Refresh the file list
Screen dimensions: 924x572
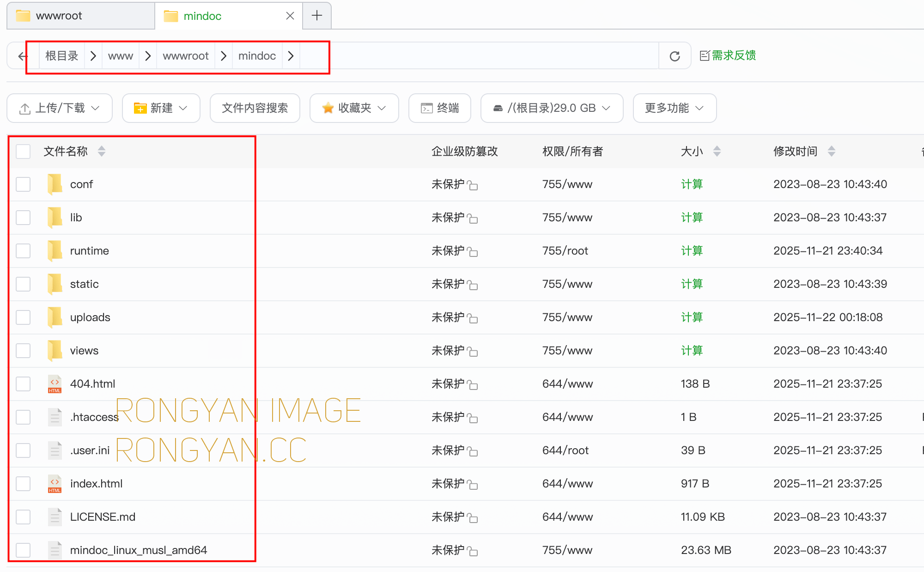click(x=675, y=56)
